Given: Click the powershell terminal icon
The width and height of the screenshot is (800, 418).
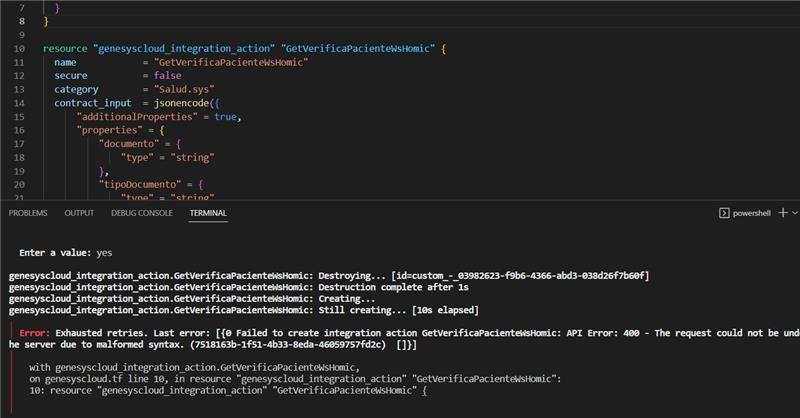Looking at the screenshot, I should 724,213.
